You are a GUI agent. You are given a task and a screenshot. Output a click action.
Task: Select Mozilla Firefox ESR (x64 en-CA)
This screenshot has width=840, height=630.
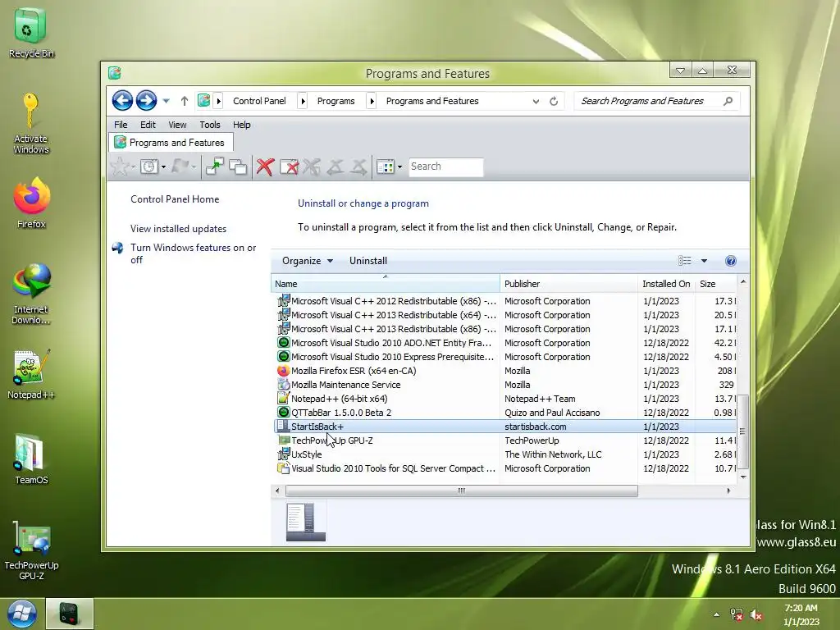coord(505,371)
